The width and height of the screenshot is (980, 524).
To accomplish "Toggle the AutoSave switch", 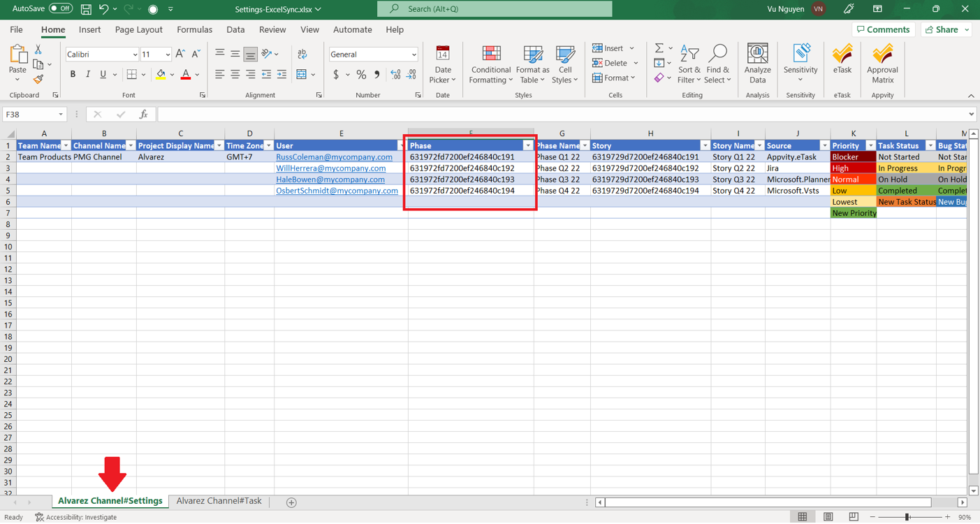I will pyautogui.click(x=61, y=9).
